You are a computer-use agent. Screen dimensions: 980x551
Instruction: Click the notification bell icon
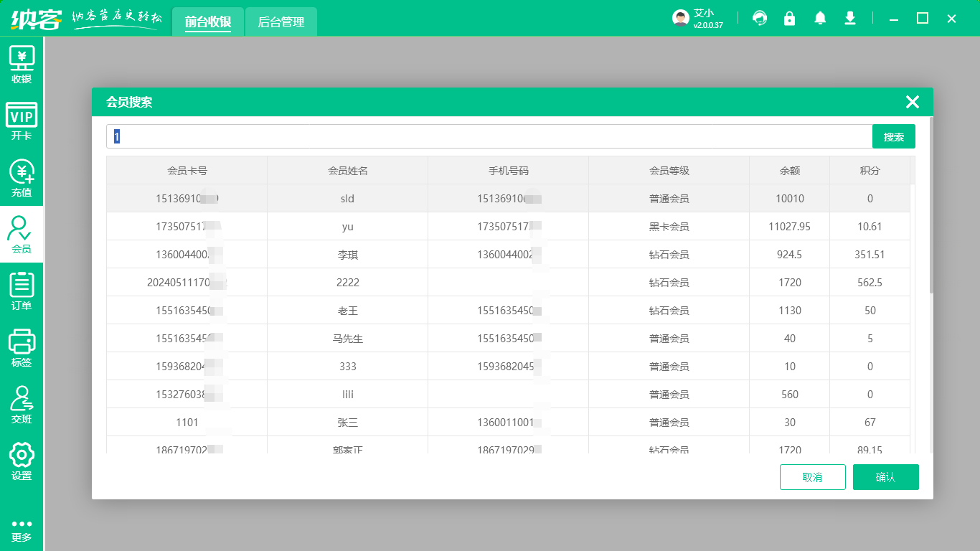pyautogui.click(x=820, y=19)
